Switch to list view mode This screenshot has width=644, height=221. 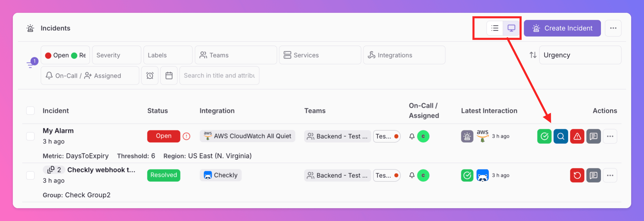[x=495, y=28]
